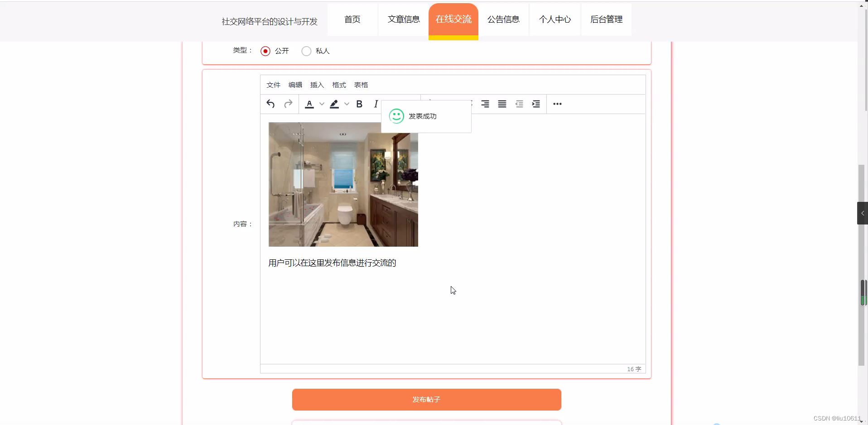Image resolution: width=868 pixels, height=425 pixels.
Task: Open the more formatting options (...) menu
Action: (x=557, y=104)
